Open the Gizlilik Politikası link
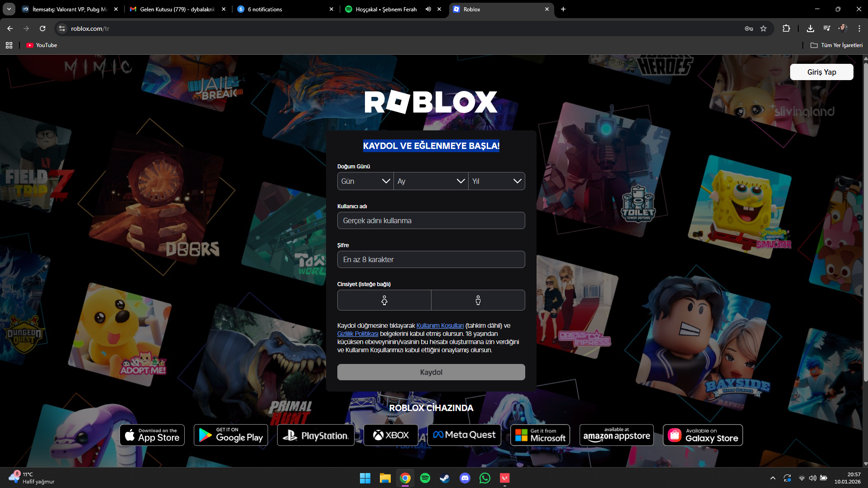Image resolution: width=868 pixels, height=488 pixels. tap(358, 334)
